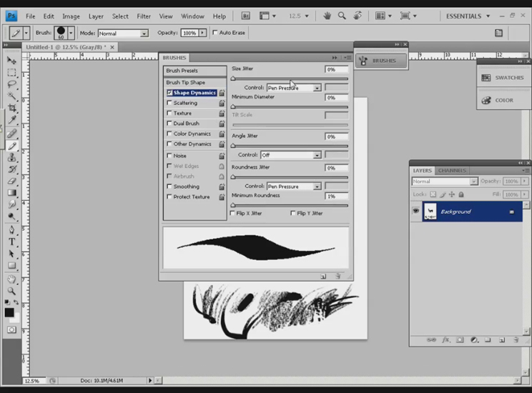Select the Dodge tool

pos(11,217)
